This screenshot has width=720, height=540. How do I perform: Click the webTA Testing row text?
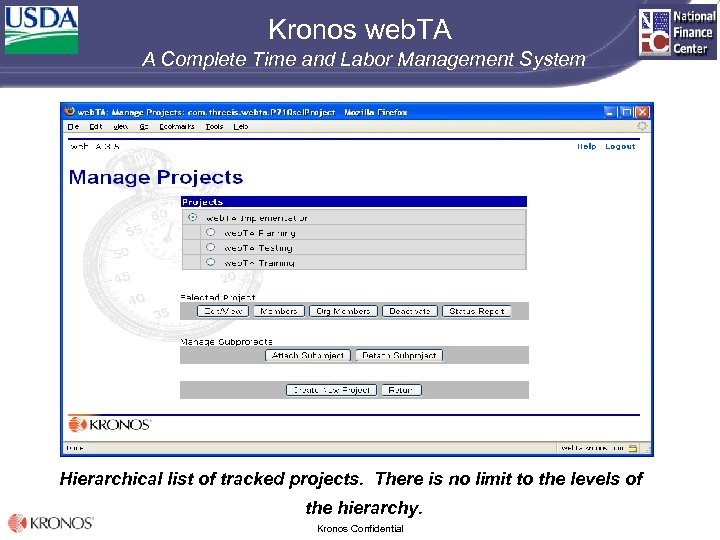[x=258, y=248]
